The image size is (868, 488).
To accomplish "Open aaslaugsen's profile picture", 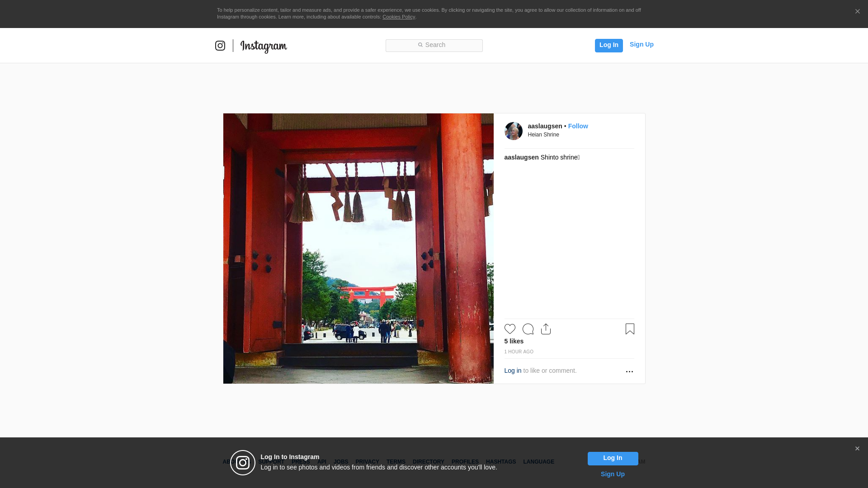I will click(514, 131).
